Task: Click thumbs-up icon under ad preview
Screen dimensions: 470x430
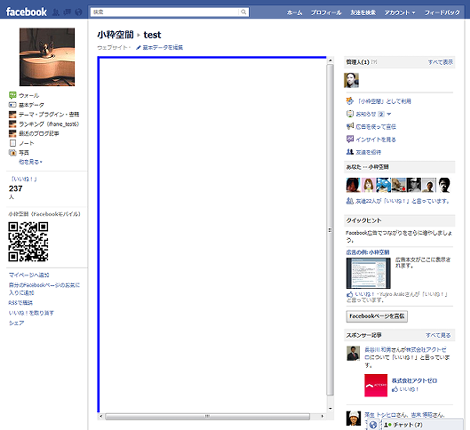Action: (x=350, y=294)
